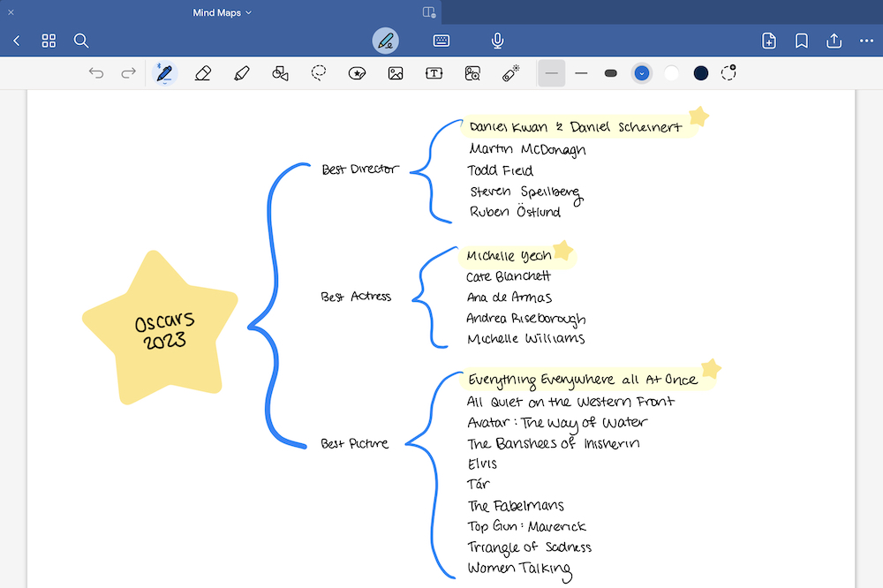Insert an image with the Image tool
The image size is (883, 588).
(x=396, y=73)
